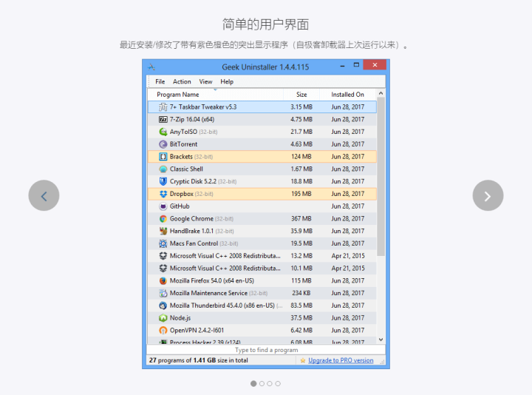Image resolution: width=532 pixels, height=395 pixels.
Task: Click the scrollbar up arrow
Action: [381, 93]
